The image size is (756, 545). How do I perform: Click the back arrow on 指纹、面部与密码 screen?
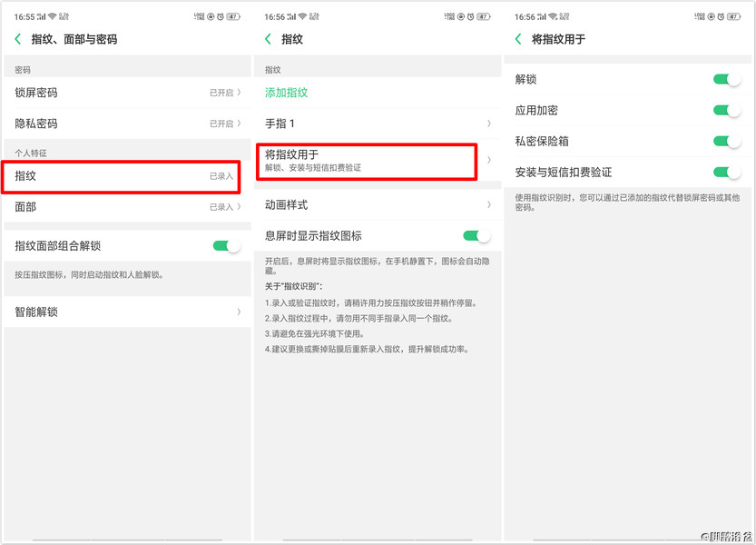coord(18,39)
